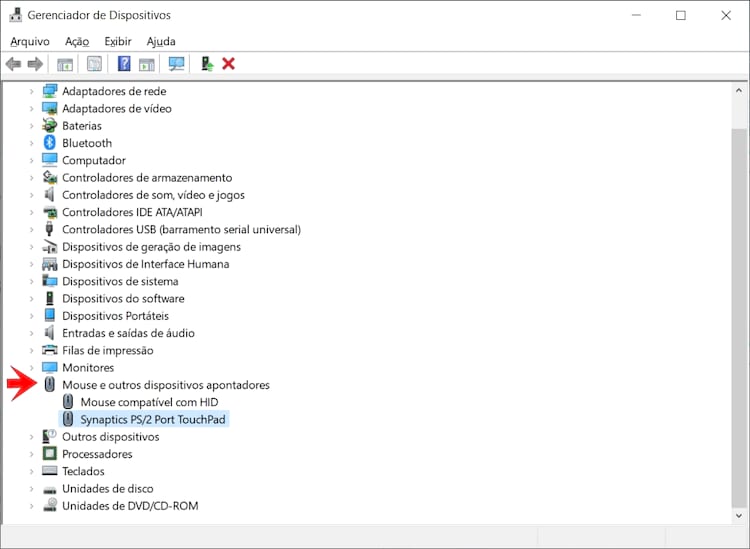The width and height of the screenshot is (750, 549).
Task: Click the show/hide console tree toolbar icon
Action: coord(65,64)
